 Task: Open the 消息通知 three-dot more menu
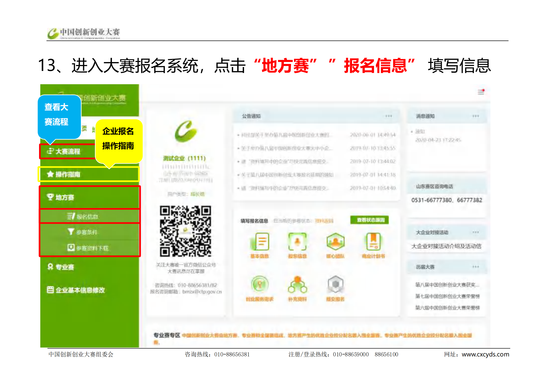point(475,116)
